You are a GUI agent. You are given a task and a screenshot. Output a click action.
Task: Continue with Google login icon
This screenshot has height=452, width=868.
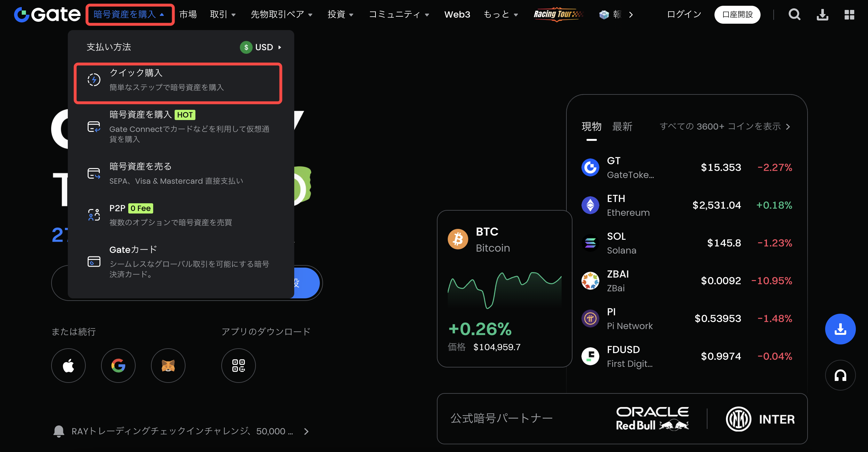[118, 366]
